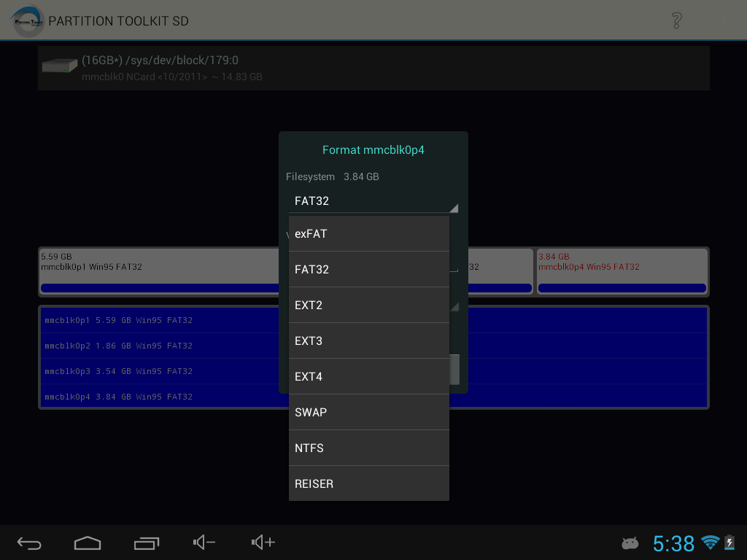747x560 pixels.
Task: Choose exFAT from filesystem list
Action: point(368,234)
